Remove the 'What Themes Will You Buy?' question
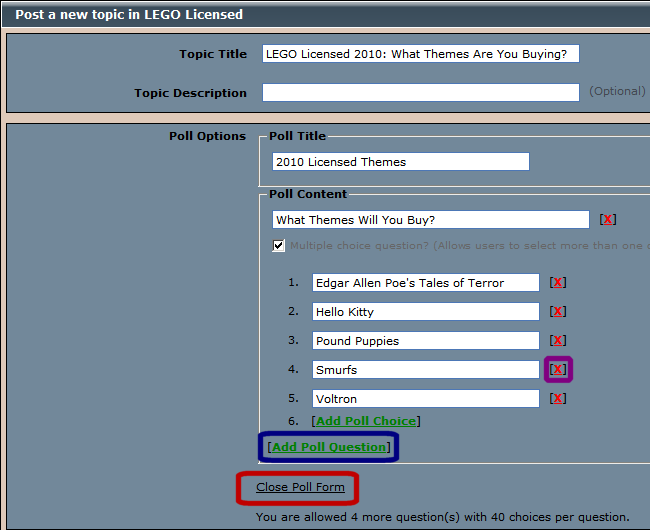This screenshot has height=530, width=650. tap(608, 219)
